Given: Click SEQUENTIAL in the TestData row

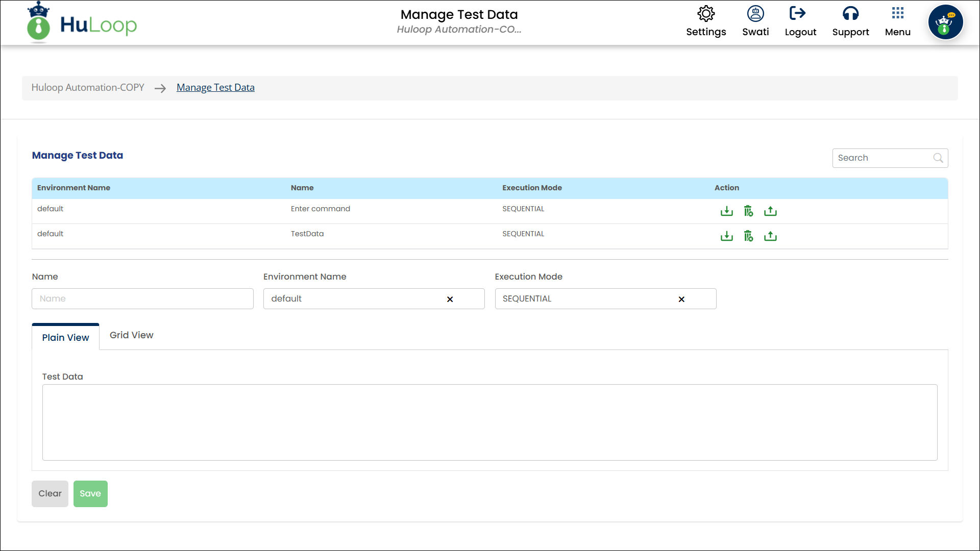Looking at the screenshot, I should pos(523,234).
